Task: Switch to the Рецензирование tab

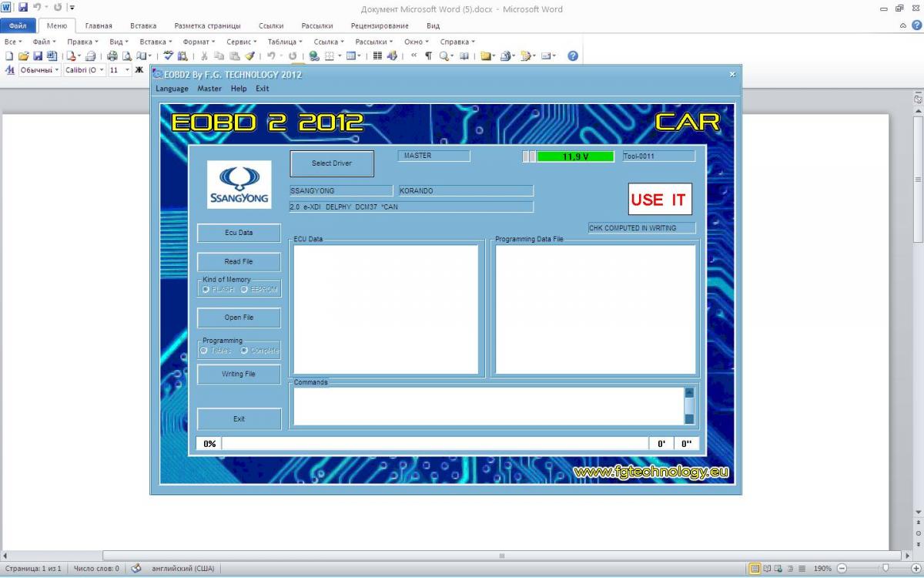Action: pyautogui.click(x=378, y=25)
